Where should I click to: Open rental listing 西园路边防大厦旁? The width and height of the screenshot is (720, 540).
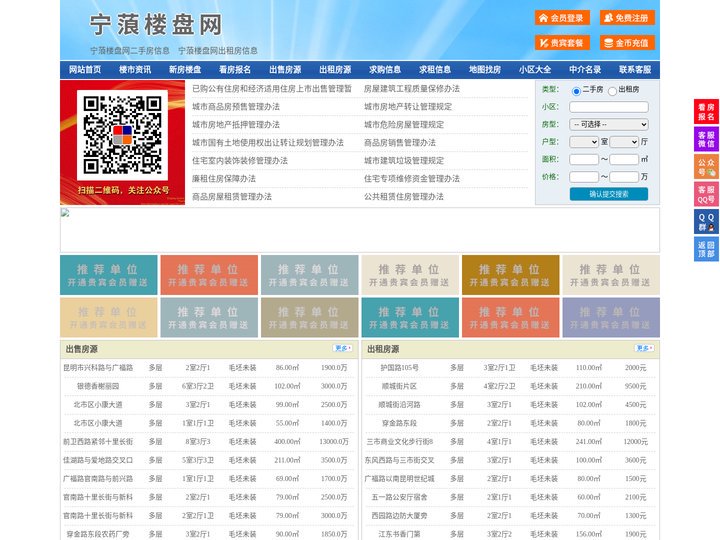399,516
